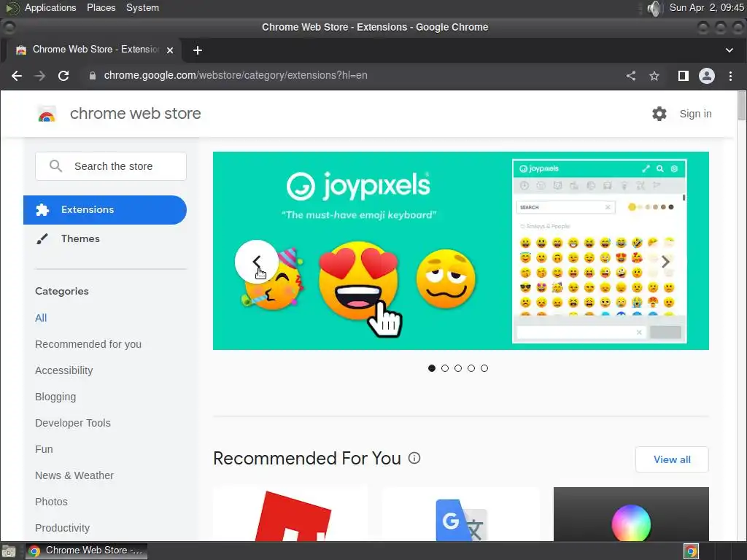Open the System menu
This screenshot has width=747, height=560.
[x=142, y=7]
